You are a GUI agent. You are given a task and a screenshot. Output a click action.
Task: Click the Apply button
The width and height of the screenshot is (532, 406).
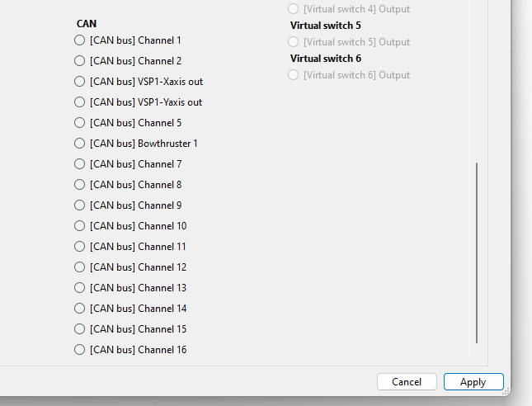(473, 382)
